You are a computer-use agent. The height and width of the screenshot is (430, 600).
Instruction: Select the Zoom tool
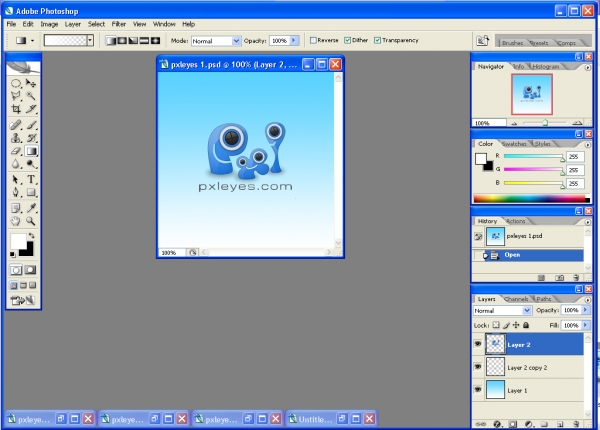[31, 221]
